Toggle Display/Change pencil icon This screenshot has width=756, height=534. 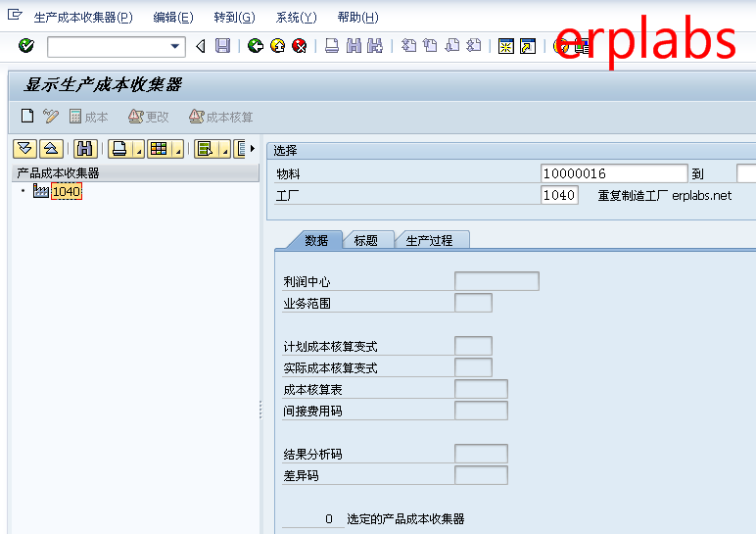[x=50, y=117]
